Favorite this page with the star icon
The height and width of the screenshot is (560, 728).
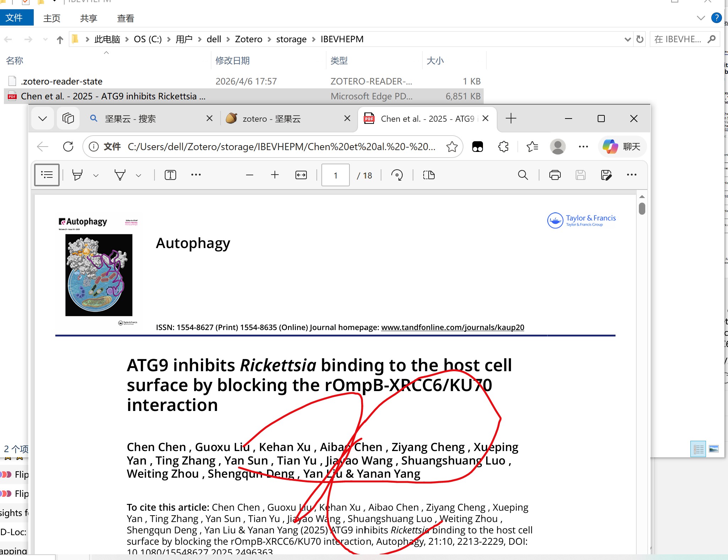[452, 147]
